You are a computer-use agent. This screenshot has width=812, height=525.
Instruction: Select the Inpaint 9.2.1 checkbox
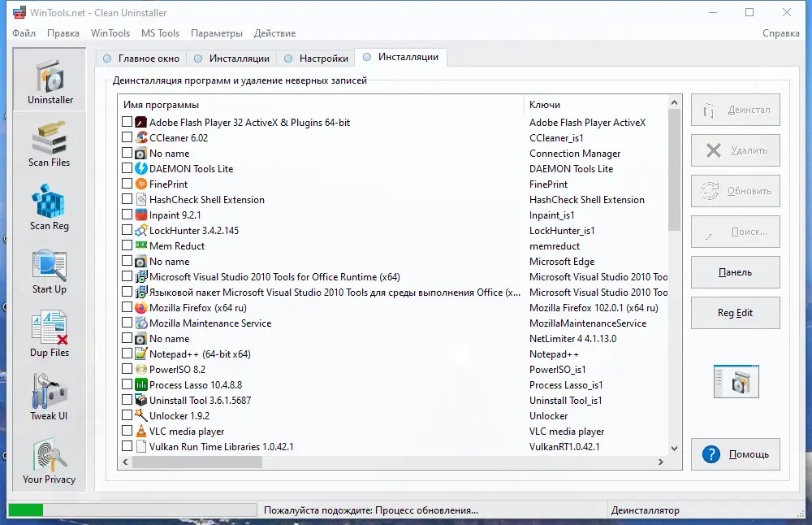[127, 215]
